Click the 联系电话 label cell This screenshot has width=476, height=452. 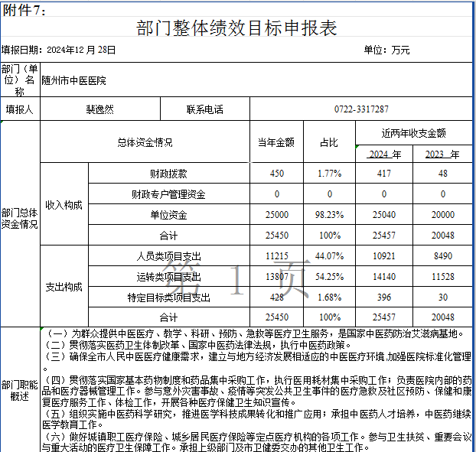tap(204, 109)
